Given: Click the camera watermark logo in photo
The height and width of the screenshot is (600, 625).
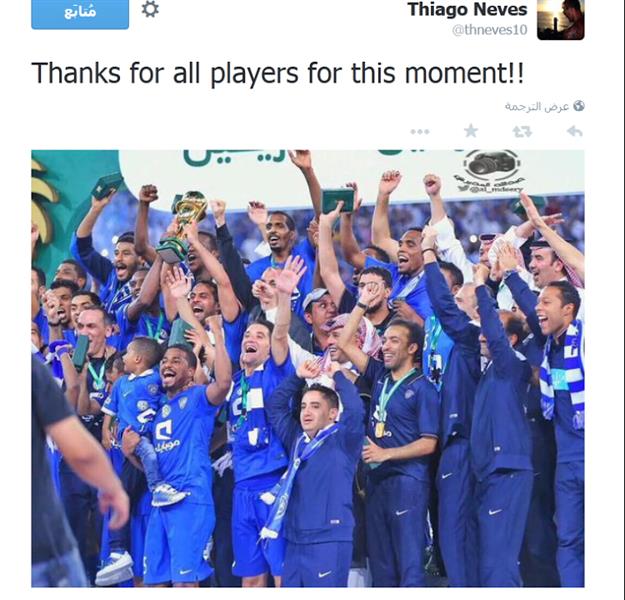Looking at the screenshot, I should tap(491, 164).
